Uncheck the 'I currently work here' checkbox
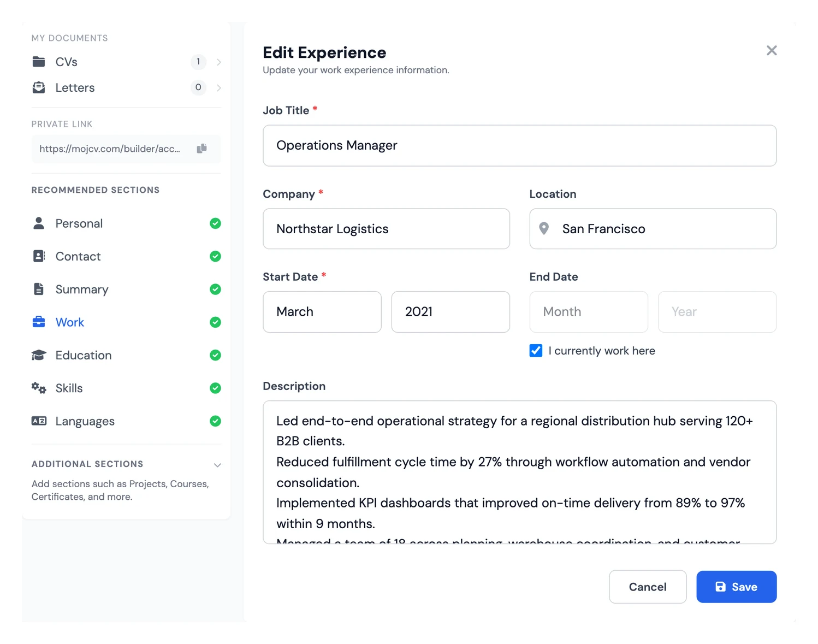The width and height of the screenshot is (818, 644). tap(536, 351)
